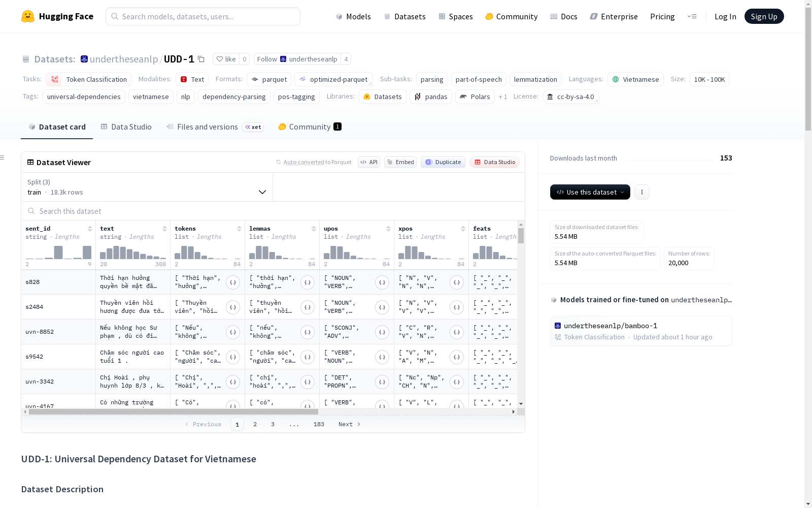Click the dependency-parsing tag

point(234,97)
